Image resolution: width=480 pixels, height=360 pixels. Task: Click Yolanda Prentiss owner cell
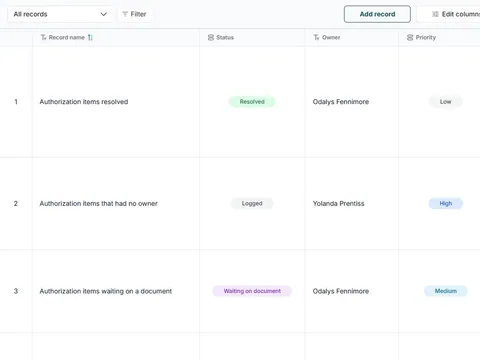point(338,203)
